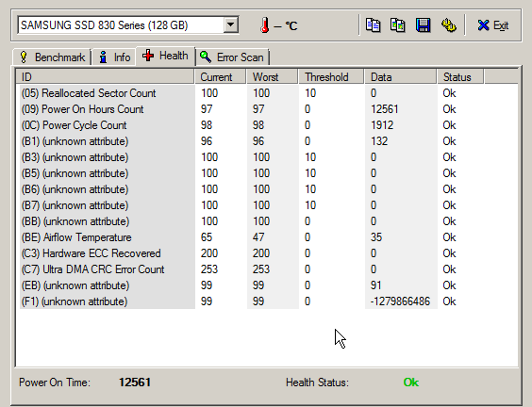Click worst value 47

258,237
